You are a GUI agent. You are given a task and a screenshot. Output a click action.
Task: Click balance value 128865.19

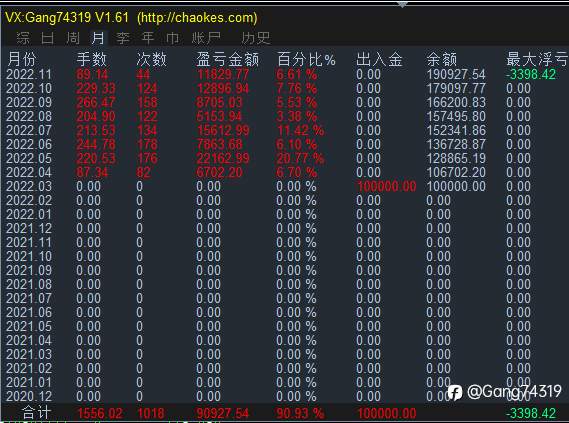click(x=456, y=158)
